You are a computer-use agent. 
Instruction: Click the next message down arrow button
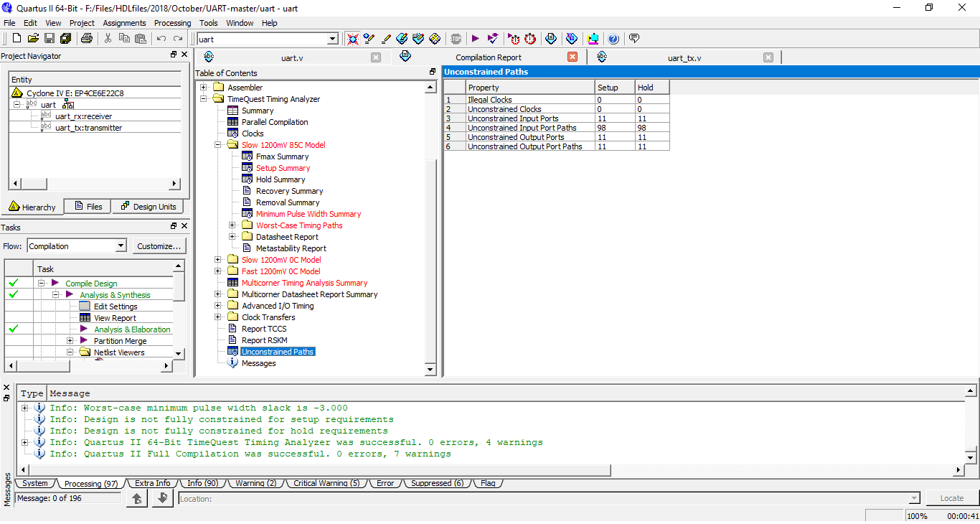click(163, 498)
